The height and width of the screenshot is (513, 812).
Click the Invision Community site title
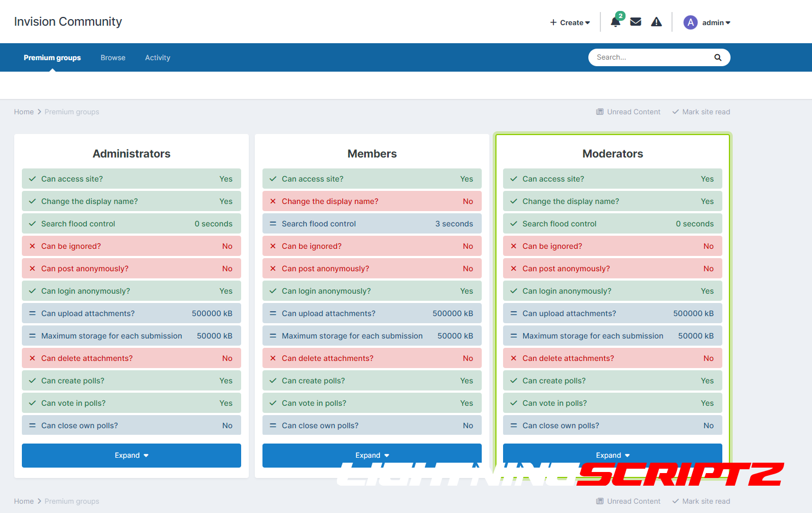tap(68, 21)
